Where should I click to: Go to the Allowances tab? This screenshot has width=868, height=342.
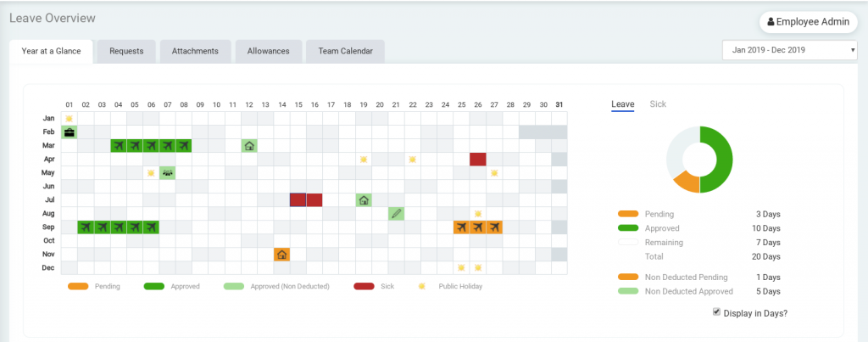click(x=268, y=51)
